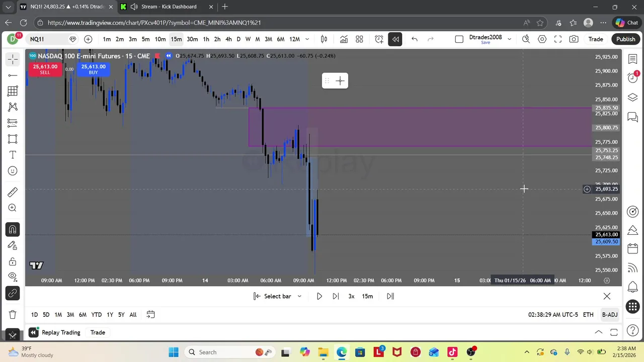Expand the bottom panel with chevron up

click(599, 332)
